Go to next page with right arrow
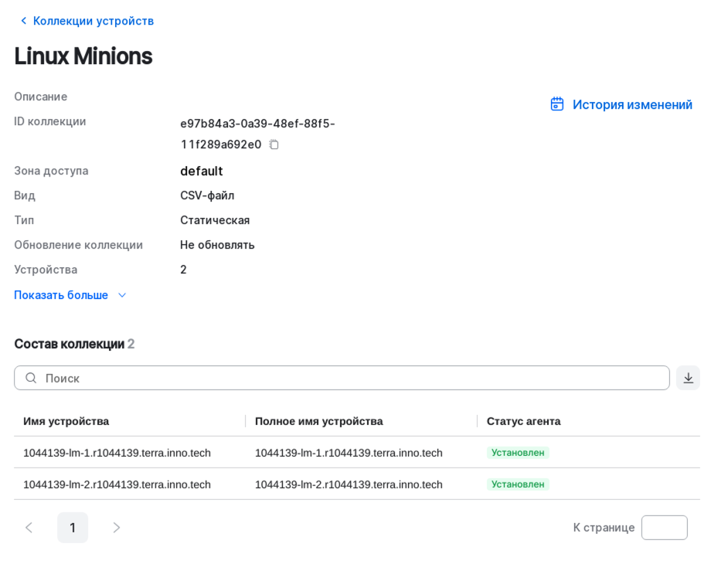Screen dimensions: 728x581 116,528
